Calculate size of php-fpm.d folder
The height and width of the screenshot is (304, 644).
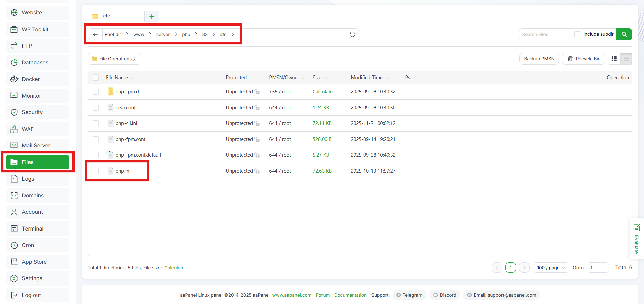[323, 92]
